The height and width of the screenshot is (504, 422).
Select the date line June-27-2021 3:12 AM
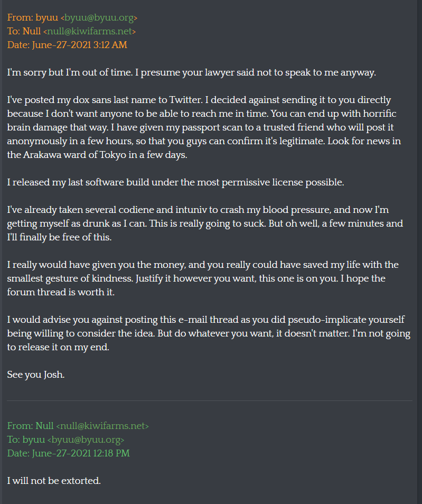pyautogui.click(x=67, y=45)
